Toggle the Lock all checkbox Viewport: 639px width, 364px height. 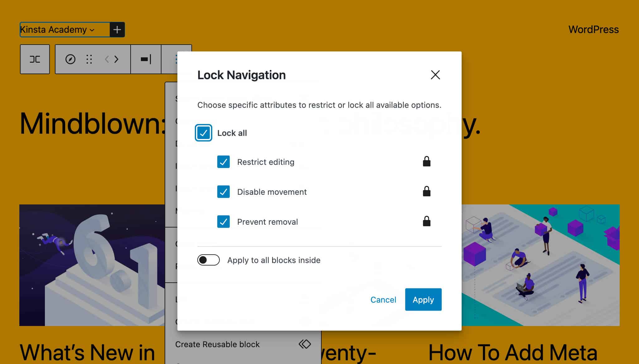tap(203, 133)
